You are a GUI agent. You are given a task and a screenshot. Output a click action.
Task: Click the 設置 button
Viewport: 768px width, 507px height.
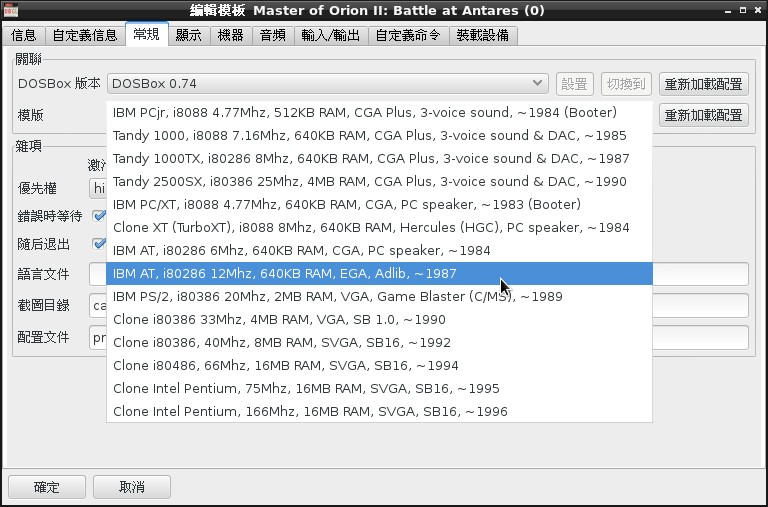575,84
